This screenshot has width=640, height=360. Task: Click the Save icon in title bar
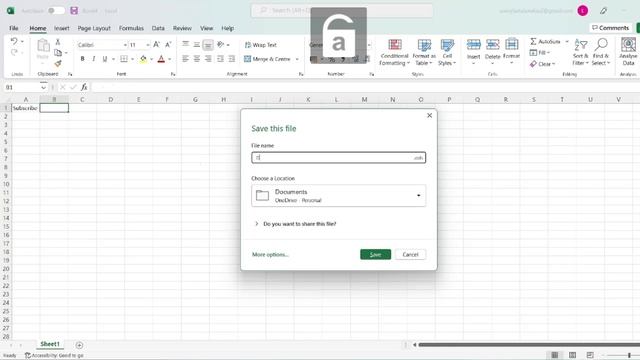pyautogui.click(x=74, y=11)
